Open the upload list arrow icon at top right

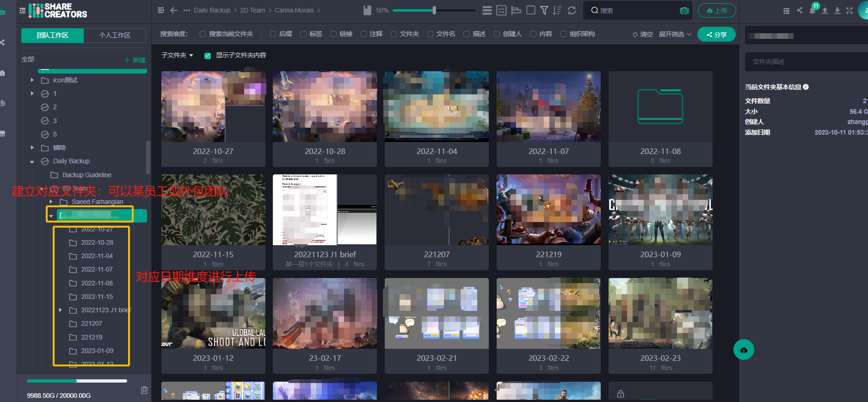825,10
